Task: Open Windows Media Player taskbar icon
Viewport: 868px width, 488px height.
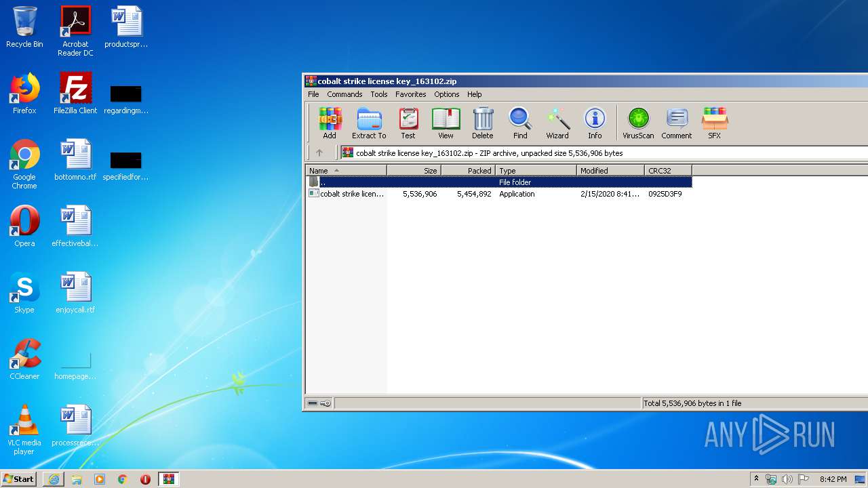Action: tap(100, 479)
